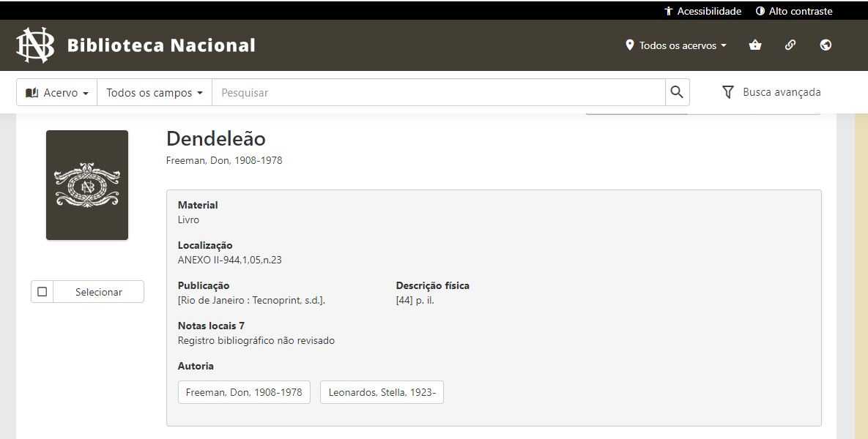Open the shopping basket icon
Screen dimensions: 868x439
point(755,45)
